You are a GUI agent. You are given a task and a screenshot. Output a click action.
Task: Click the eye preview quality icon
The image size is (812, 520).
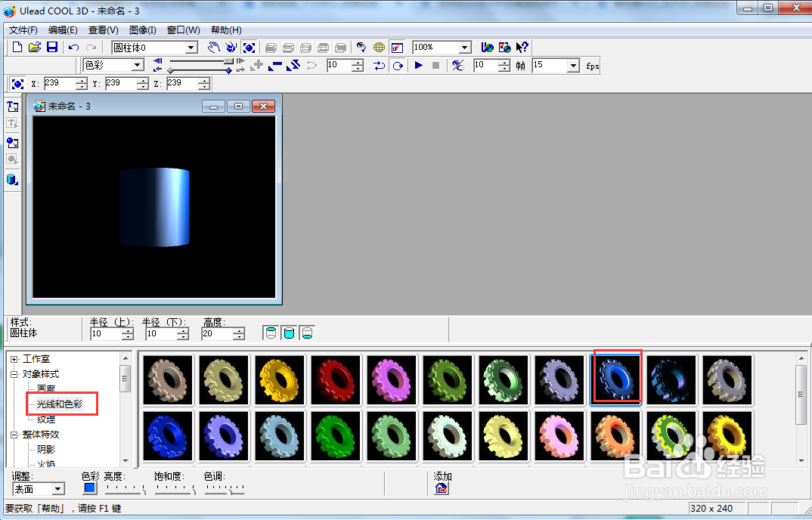point(361,48)
